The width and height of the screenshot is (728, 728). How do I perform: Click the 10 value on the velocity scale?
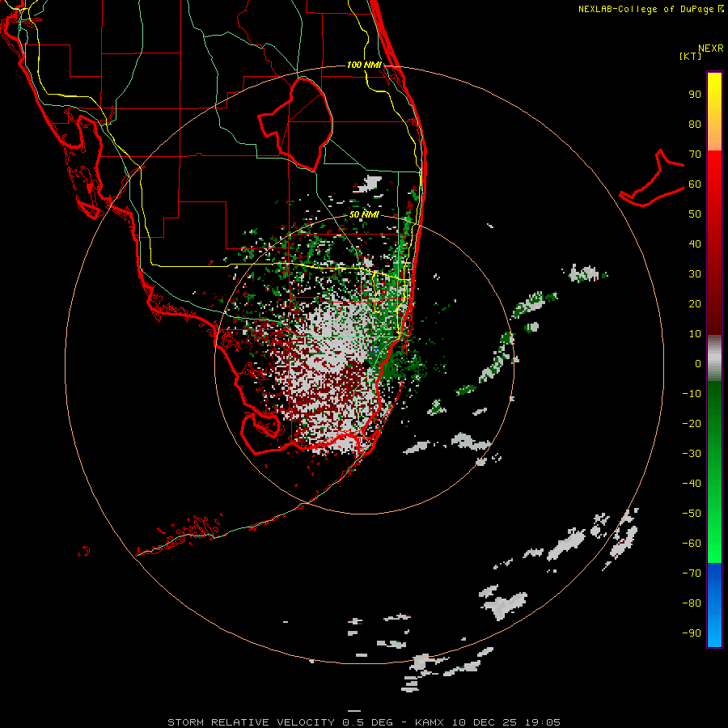pos(695,334)
